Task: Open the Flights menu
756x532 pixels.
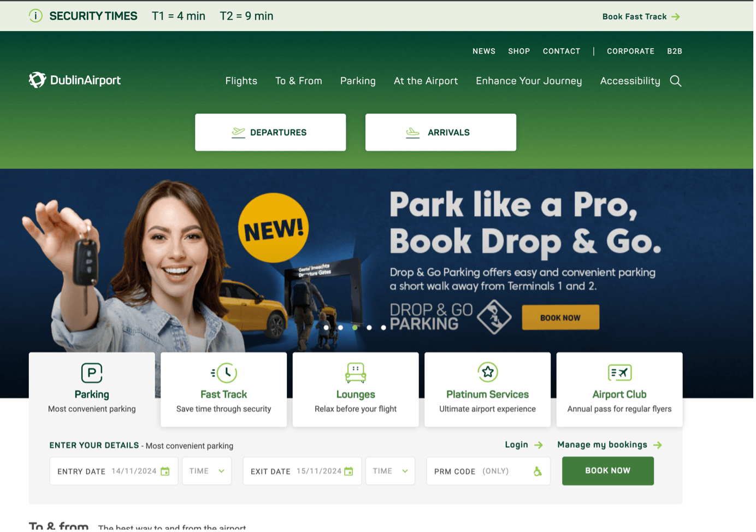Action: coord(242,81)
